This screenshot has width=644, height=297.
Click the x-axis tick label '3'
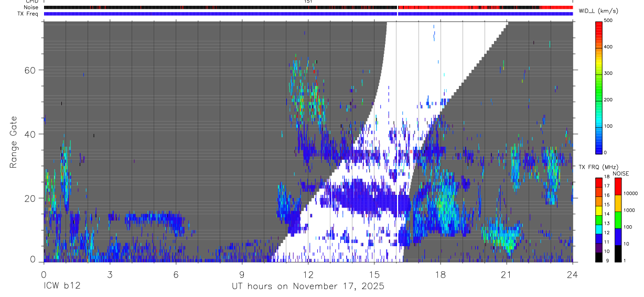coord(110,274)
